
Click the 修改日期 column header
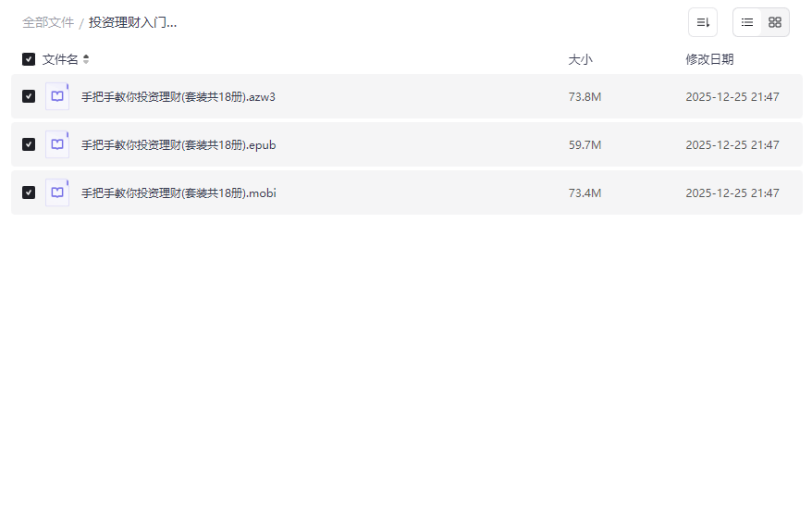[x=709, y=59]
